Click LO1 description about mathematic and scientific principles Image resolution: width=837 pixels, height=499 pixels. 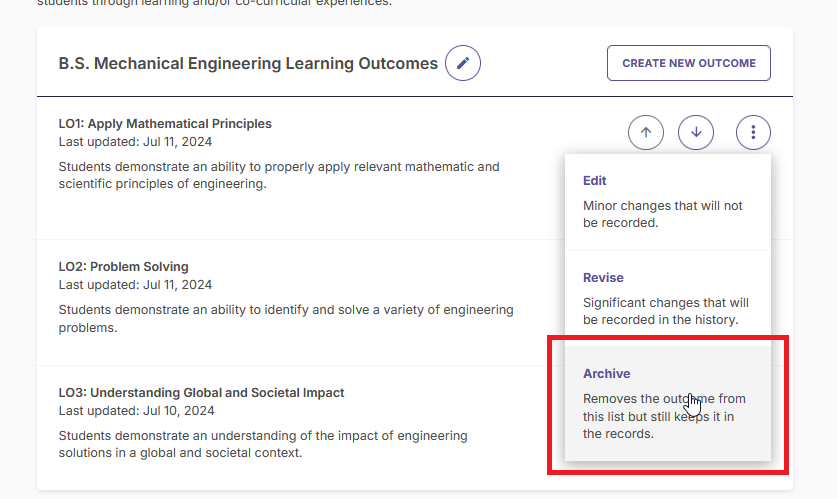pyautogui.click(x=279, y=175)
